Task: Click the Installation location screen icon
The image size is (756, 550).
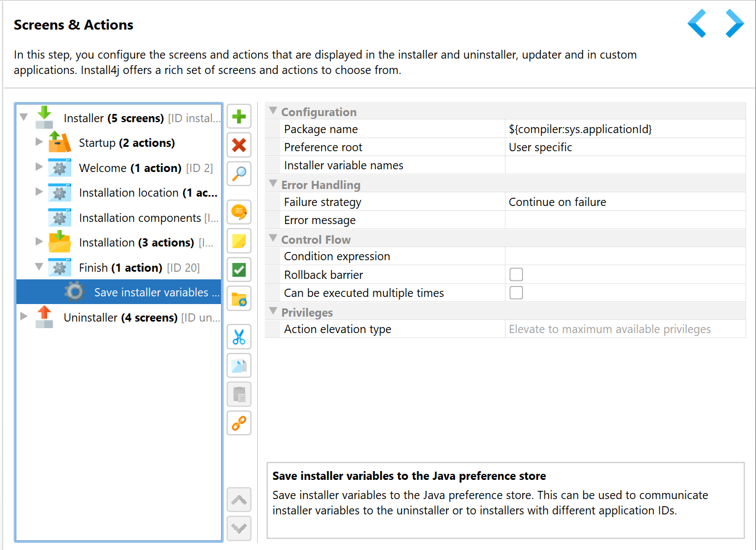Action: [x=59, y=193]
